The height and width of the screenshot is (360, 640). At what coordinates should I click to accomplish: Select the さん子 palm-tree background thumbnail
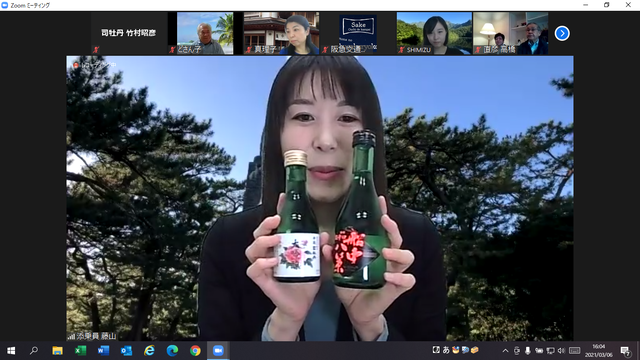(205, 33)
